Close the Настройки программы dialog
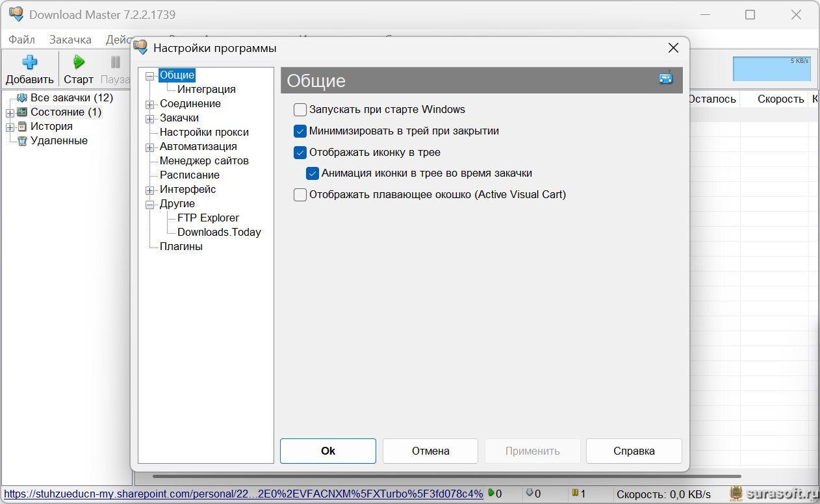The image size is (820, 504). [673, 47]
